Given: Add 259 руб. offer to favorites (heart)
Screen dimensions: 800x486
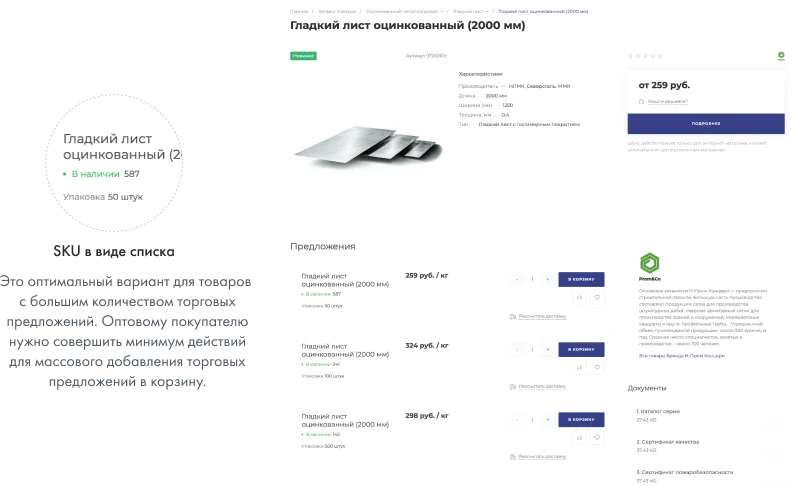Looking at the screenshot, I should (x=596, y=297).
